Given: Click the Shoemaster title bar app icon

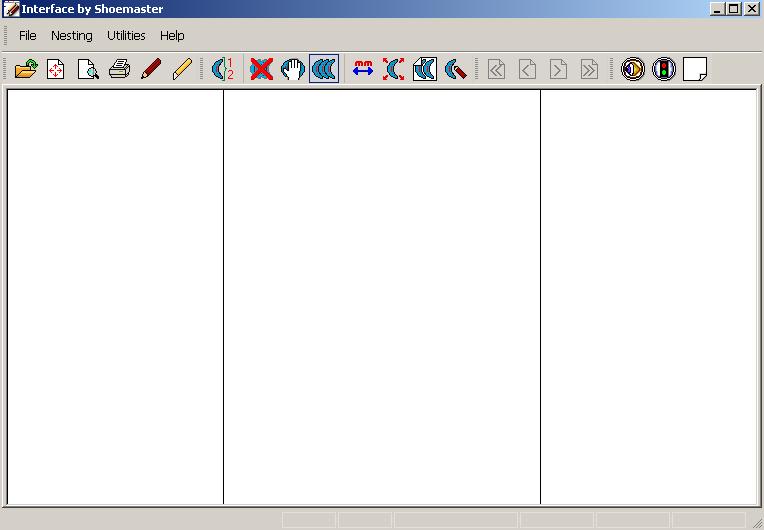Looking at the screenshot, I should tap(11, 9).
